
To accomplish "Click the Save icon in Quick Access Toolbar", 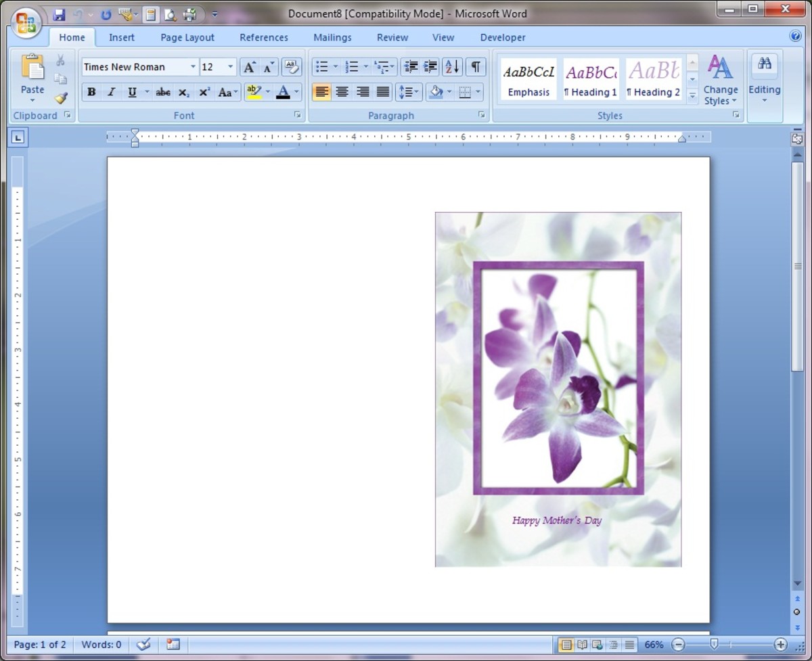I will click(59, 14).
